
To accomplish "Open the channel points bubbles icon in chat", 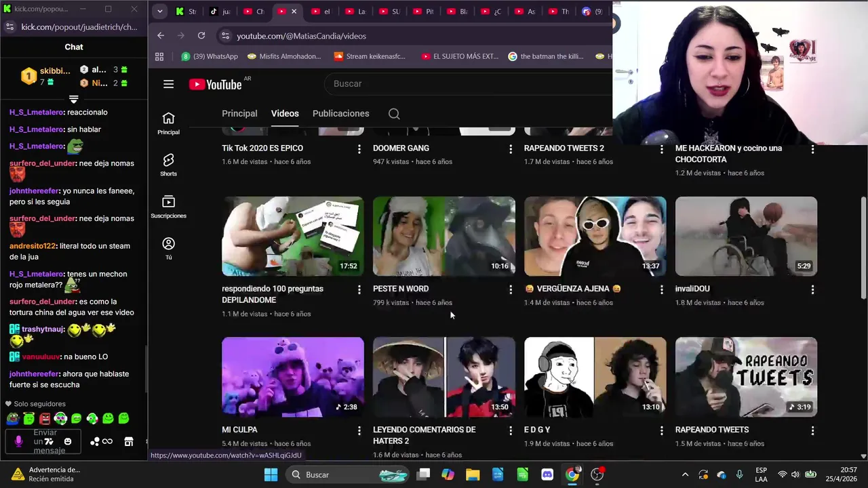I will coord(95,442).
